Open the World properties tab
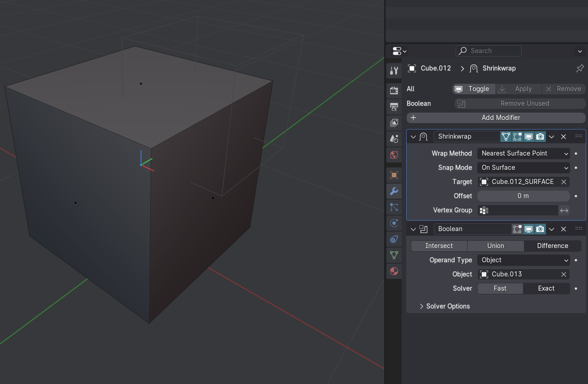The image size is (588, 384). point(394,155)
